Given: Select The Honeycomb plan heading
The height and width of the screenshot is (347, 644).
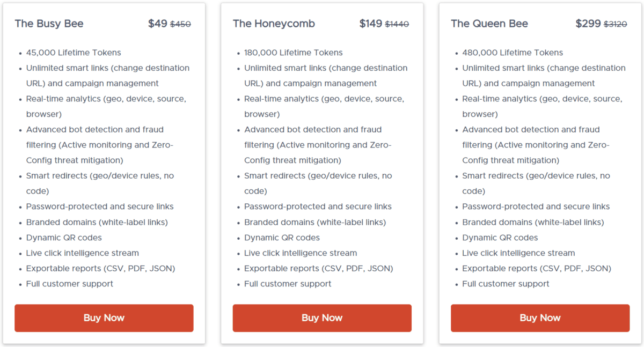Looking at the screenshot, I should click(x=274, y=24).
